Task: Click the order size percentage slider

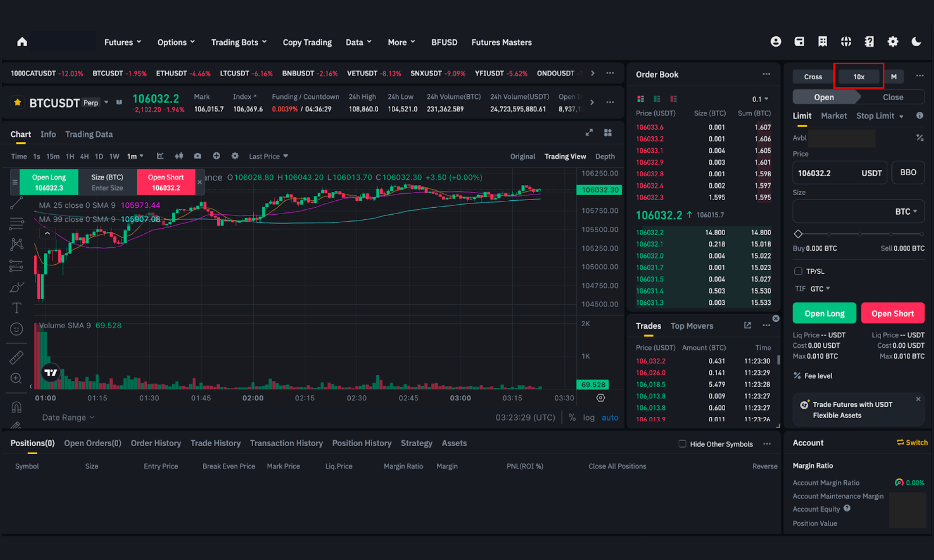Action: tap(859, 234)
